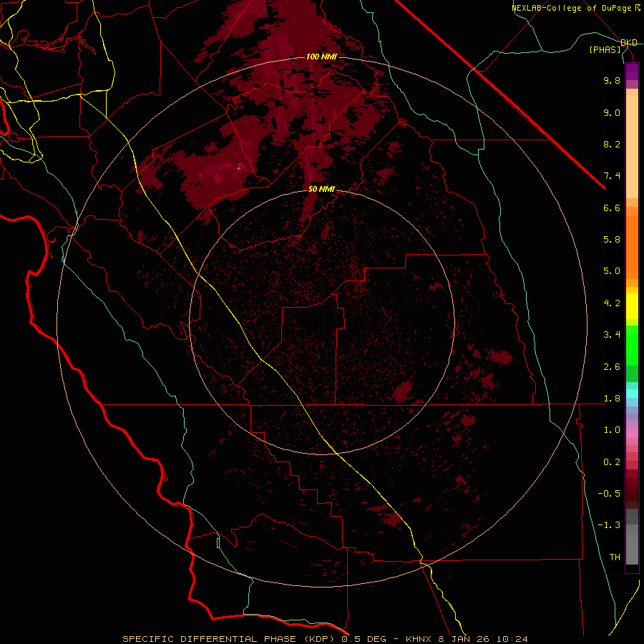644x644 pixels.
Task: Click the 'KHNX' radar site identifier
Action: click(x=419, y=639)
